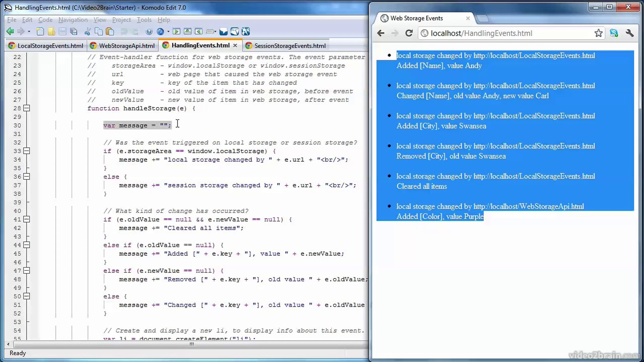
Task: Click the Chrome Back button
Action: click(381, 33)
